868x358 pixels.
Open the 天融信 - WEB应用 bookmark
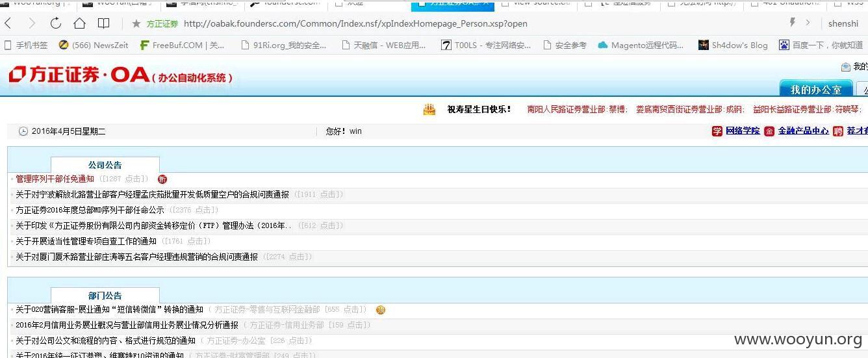point(383,45)
